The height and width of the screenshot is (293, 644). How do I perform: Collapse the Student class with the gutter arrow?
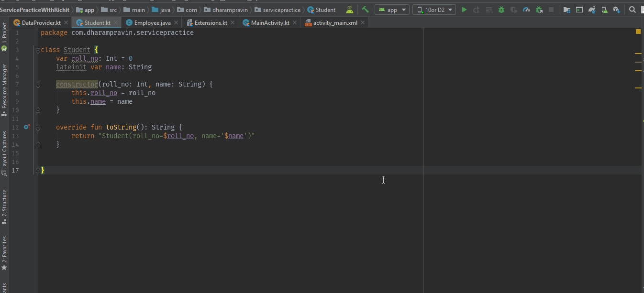(37, 50)
